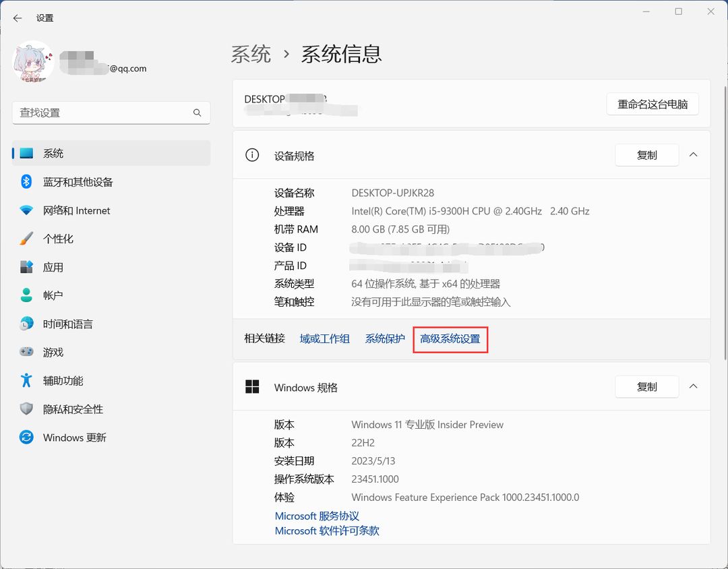Open Microsoft 服务协议 link
Image resolution: width=728 pixels, height=569 pixels.
317,516
